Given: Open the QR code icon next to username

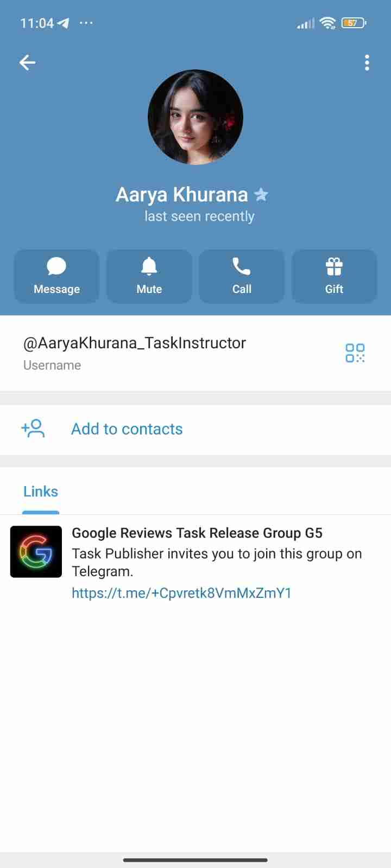Looking at the screenshot, I should [355, 353].
